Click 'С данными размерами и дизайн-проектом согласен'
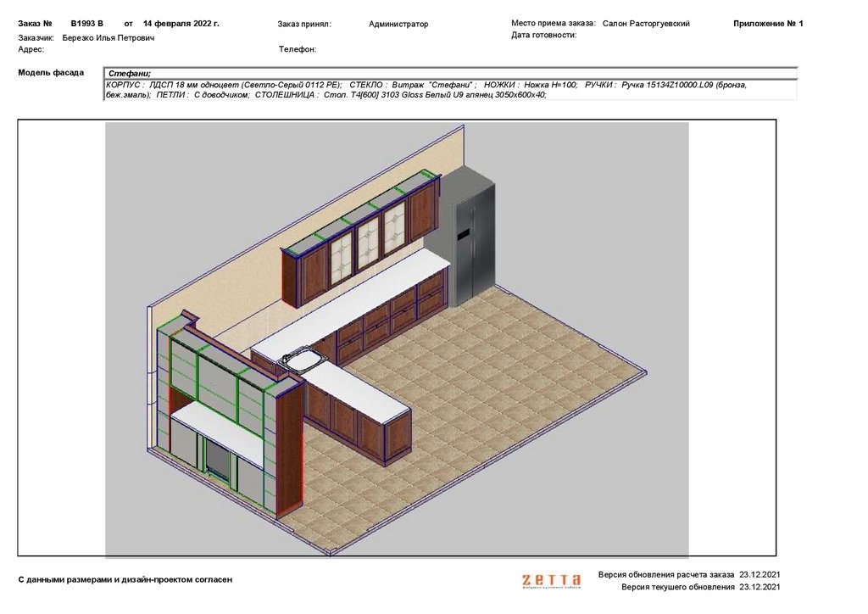Screen dimensions: 868x614 point(125,580)
